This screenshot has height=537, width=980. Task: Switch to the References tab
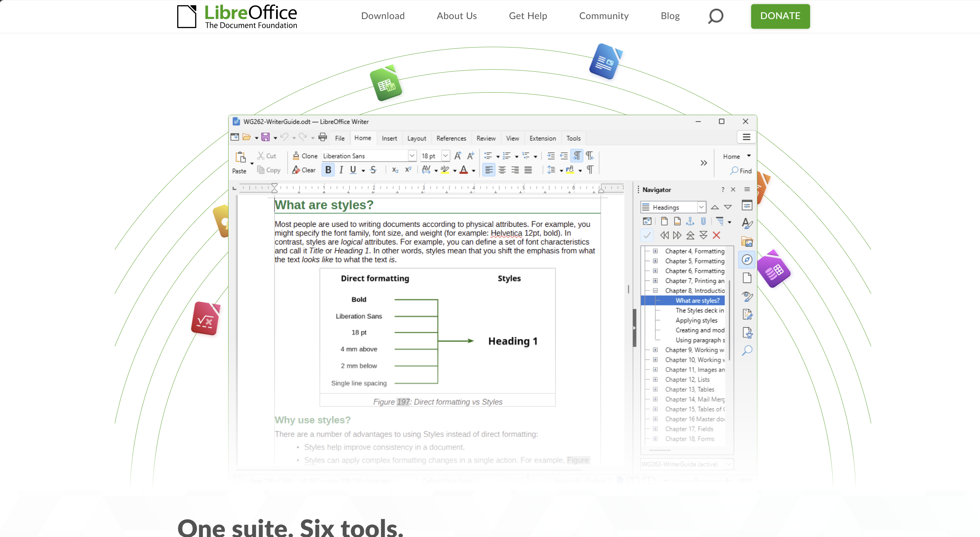(451, 138)
